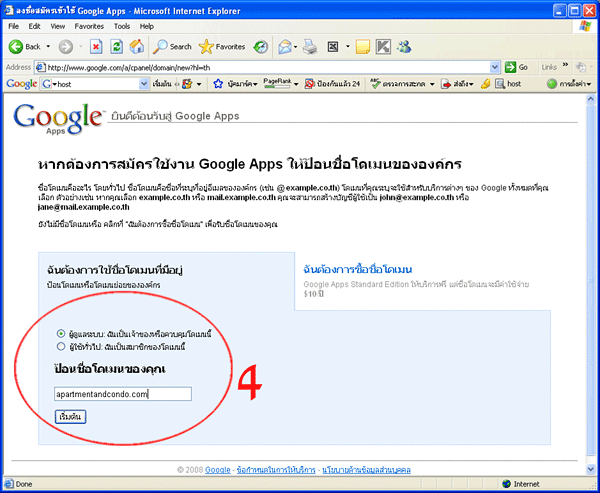Open the PageRank dropdown
This screenshot has height=493, width=600.
296,85
